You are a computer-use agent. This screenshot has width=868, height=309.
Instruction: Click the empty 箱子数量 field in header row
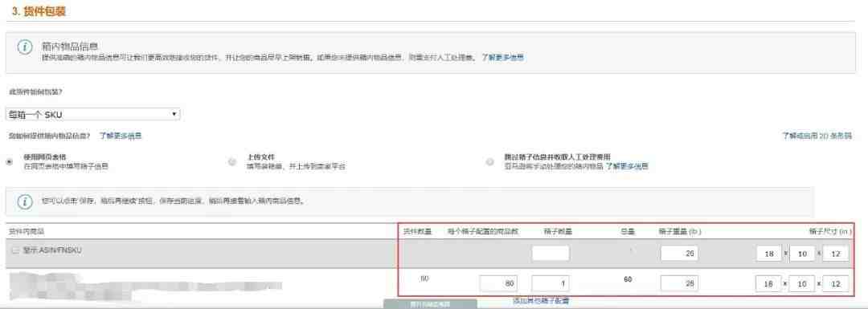coord(551,253)
